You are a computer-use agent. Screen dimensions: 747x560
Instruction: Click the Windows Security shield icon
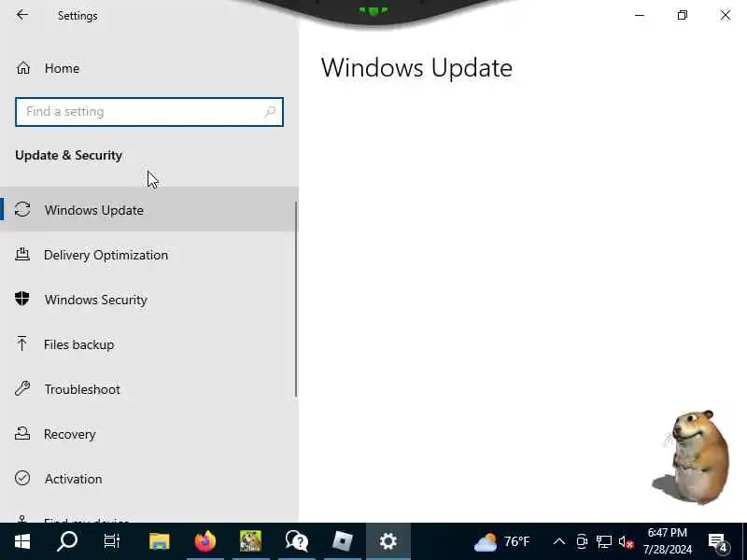22,299
